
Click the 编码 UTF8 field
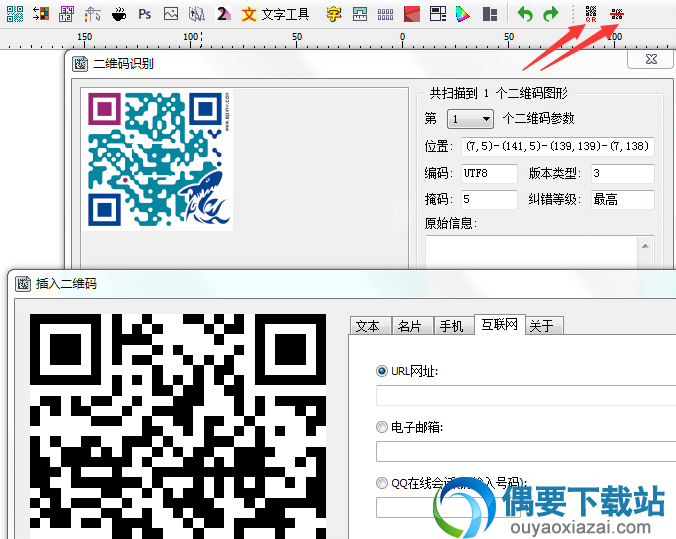click(489, 173)
